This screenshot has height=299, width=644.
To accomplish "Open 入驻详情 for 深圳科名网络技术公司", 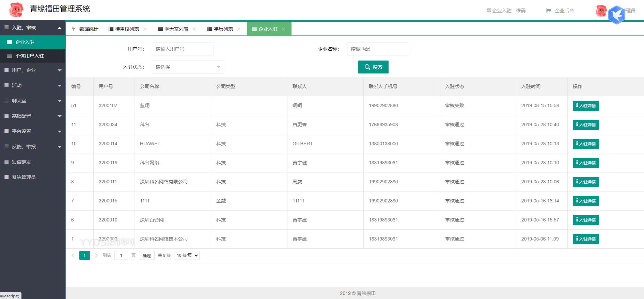I will [586, 239].
